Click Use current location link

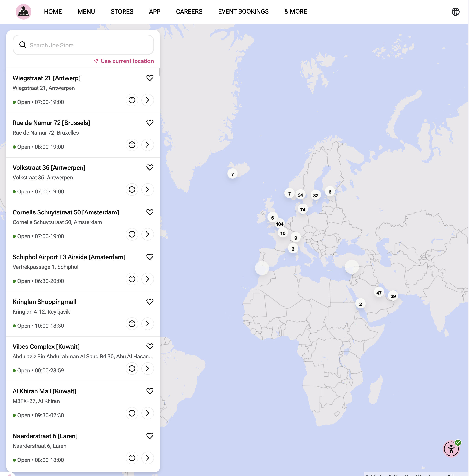pos(124,61)
